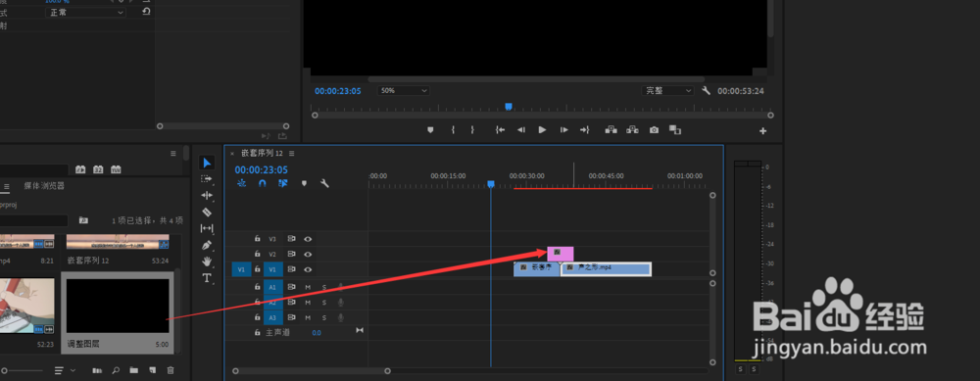Select the Selection tool arrow
The image size is (980, 381).
pyautogui.click(x=207, y=163)
